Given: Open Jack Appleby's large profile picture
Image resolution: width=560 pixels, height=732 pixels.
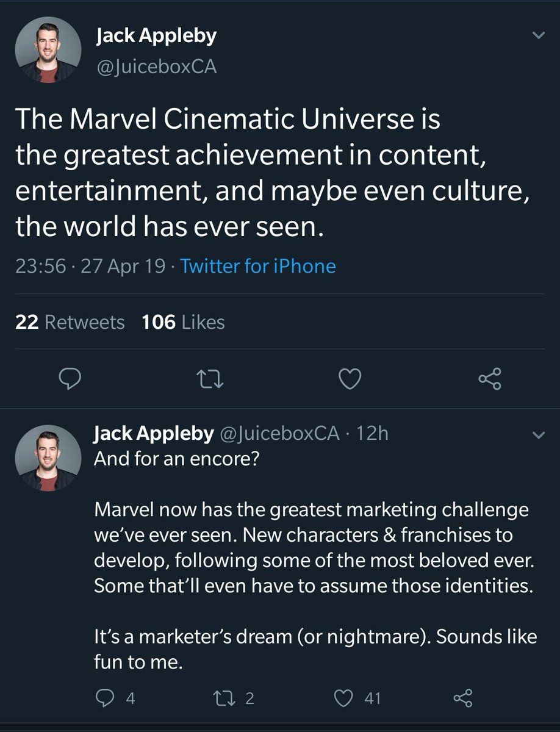Looking at the screenshot, I should click(x=48, y=50).
